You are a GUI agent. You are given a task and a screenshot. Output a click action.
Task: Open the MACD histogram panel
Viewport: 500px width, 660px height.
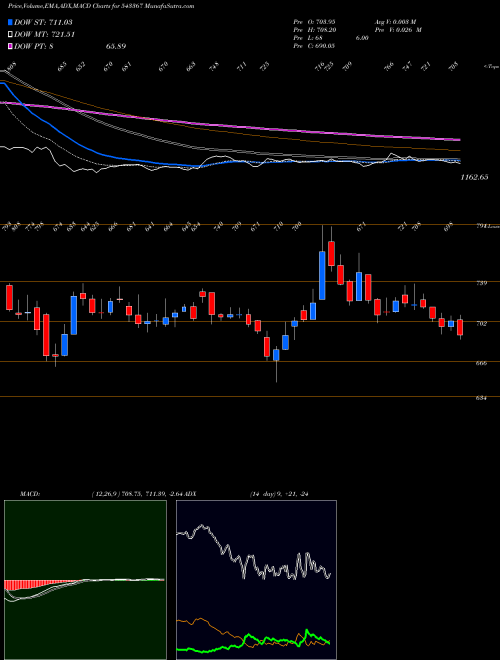pyautogui.click(x=85, y=580)
